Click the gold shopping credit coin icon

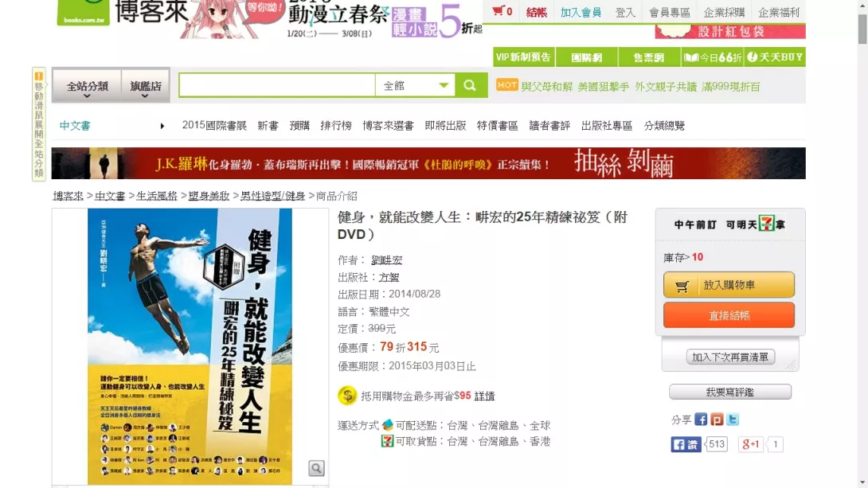tap(347, 396)
